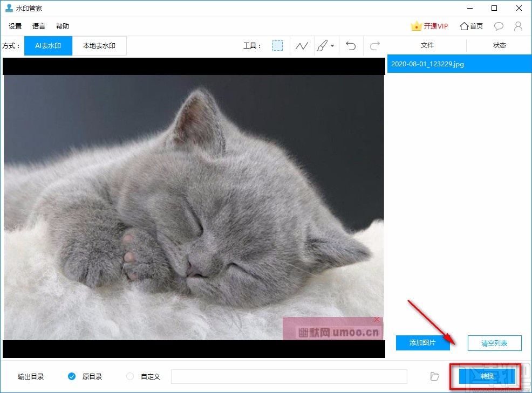Image resolution: width=532 pixels, height=393 pixels.
Task: Open the user account icon
Action: 518,26
